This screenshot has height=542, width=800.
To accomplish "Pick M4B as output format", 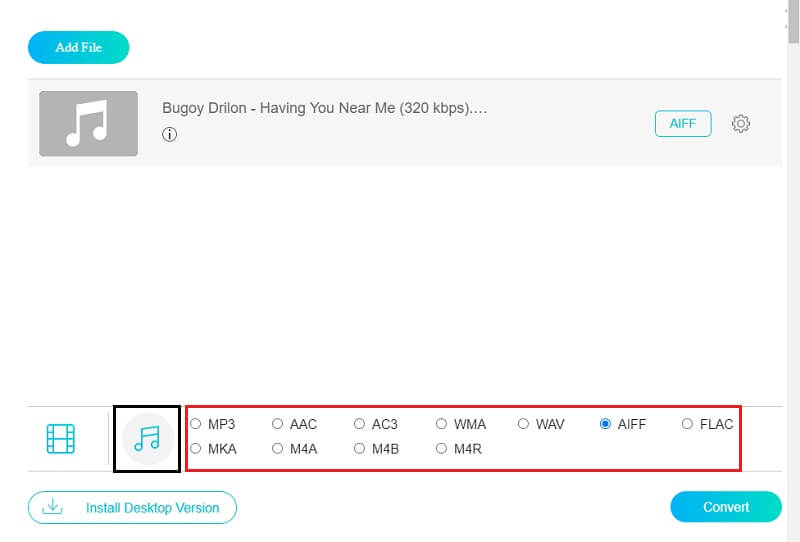I will (x=360, y=449).
